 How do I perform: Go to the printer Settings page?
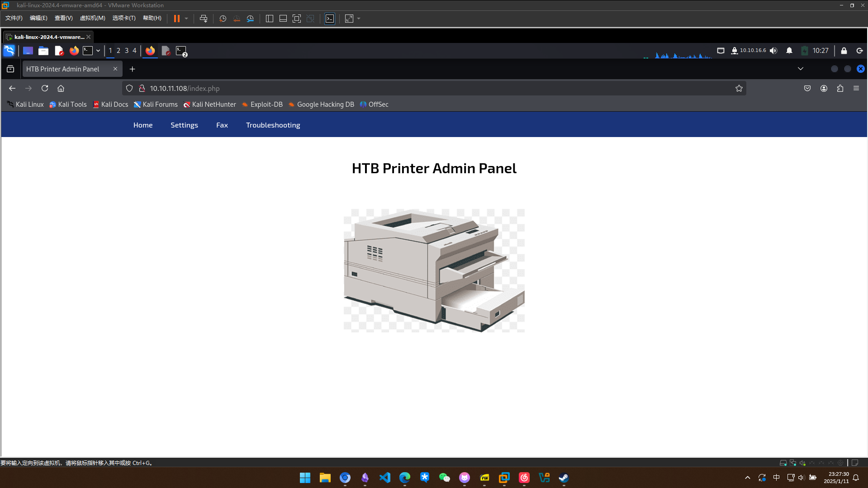(184, 125)
